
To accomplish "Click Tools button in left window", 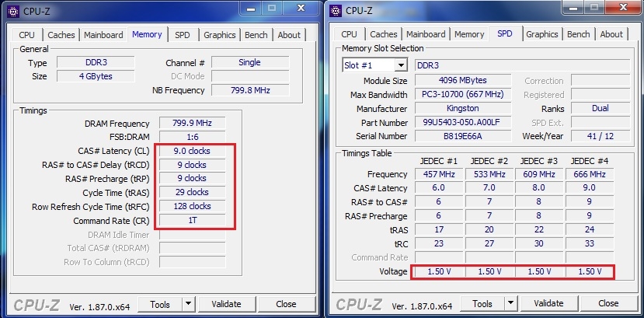I will coord(160,304).
